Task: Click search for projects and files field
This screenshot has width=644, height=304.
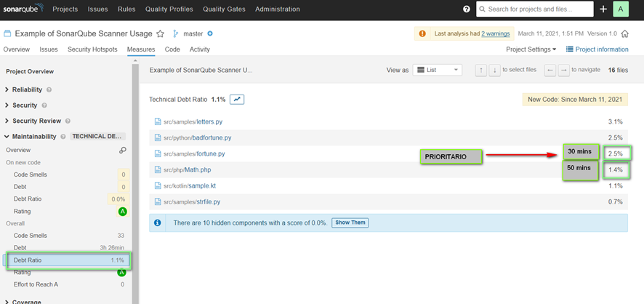Action: [x=535, y=9]
